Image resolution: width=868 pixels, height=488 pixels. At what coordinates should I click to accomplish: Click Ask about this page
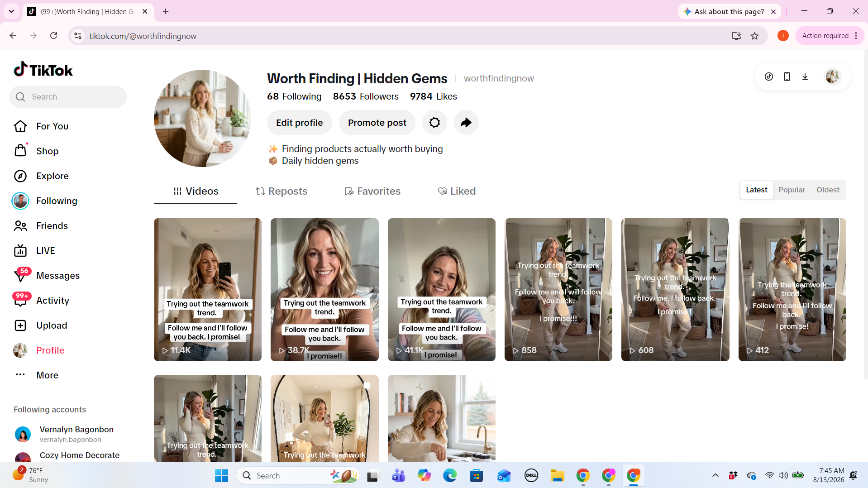(x=729, y=11)
